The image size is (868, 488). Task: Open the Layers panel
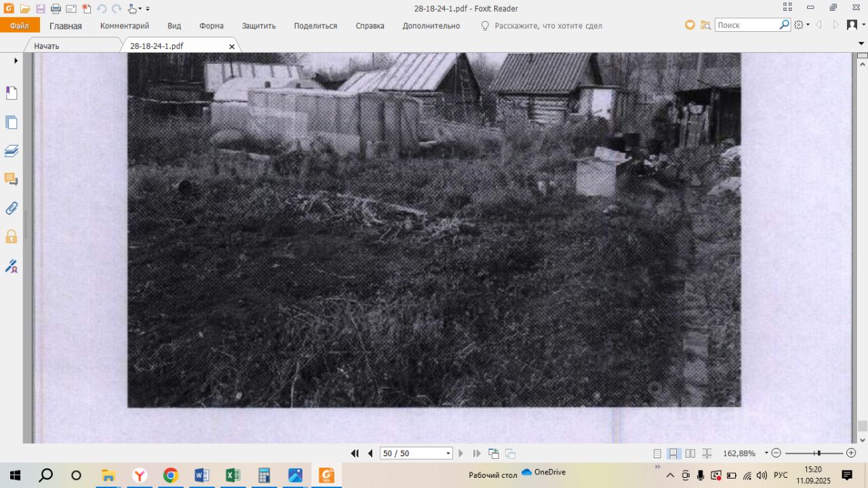point(12,150)
